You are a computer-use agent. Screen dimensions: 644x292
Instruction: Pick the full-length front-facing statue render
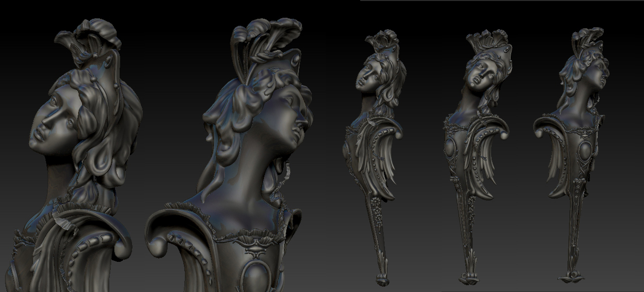[476, 157]
